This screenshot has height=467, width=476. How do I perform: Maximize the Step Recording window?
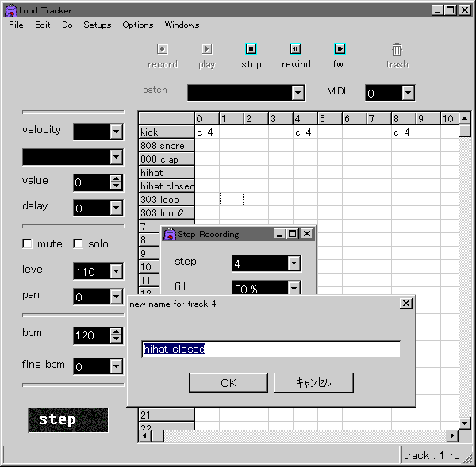pyautogui.click(x=292, y=234)
